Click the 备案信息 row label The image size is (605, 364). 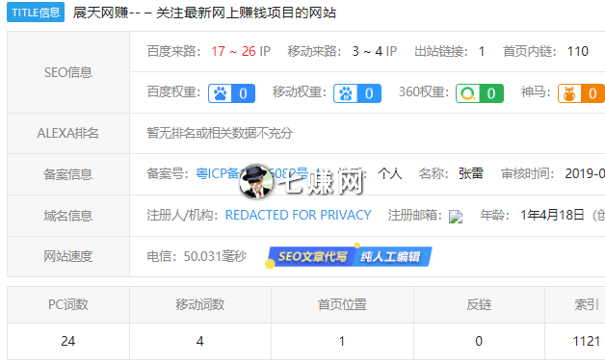point(67,174)
